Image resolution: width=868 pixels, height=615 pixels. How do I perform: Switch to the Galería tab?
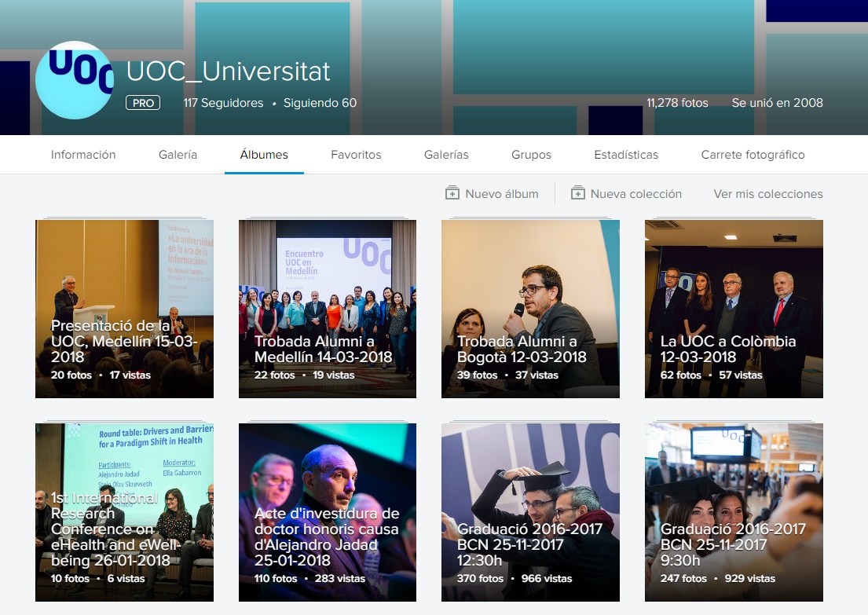178,155
